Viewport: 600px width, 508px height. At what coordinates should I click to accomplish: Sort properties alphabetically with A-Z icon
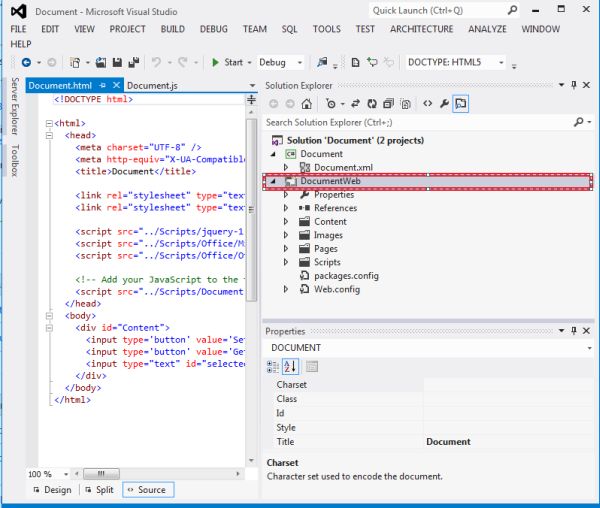(291, 366)
